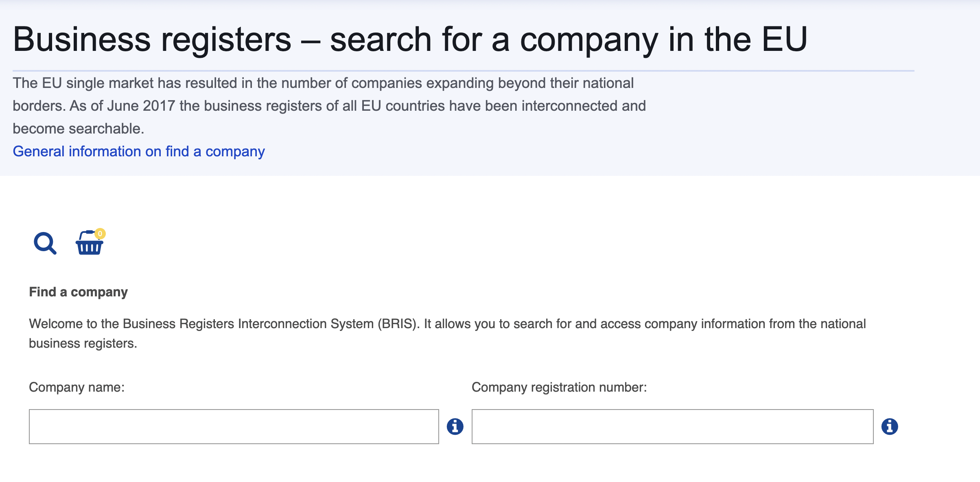Click "EU" at the end of the title

tap(784, 39)
